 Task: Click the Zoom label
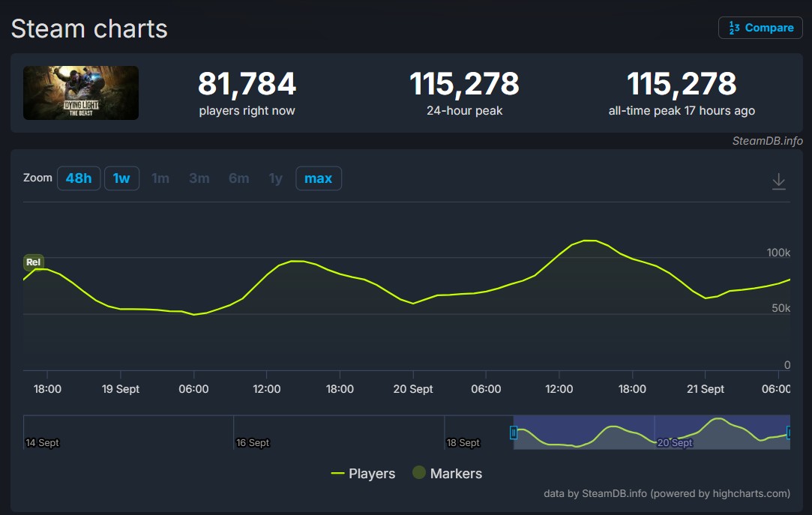37,178
